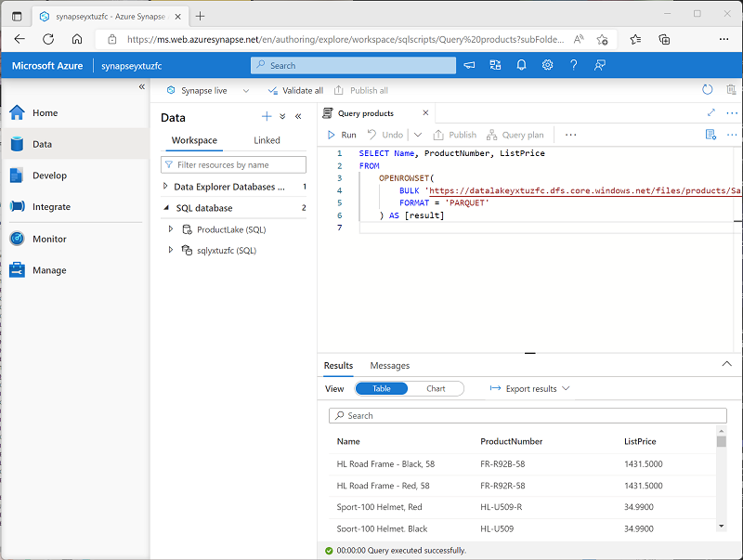Open the Integrate hub
This screenshot has height=560, width=743.
coord(50,207)
